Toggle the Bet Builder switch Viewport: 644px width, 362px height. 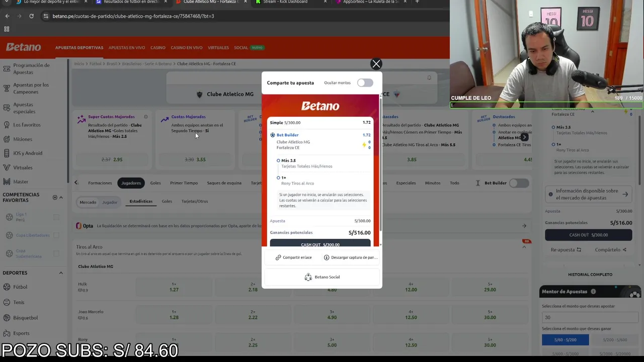click(519, 183)
